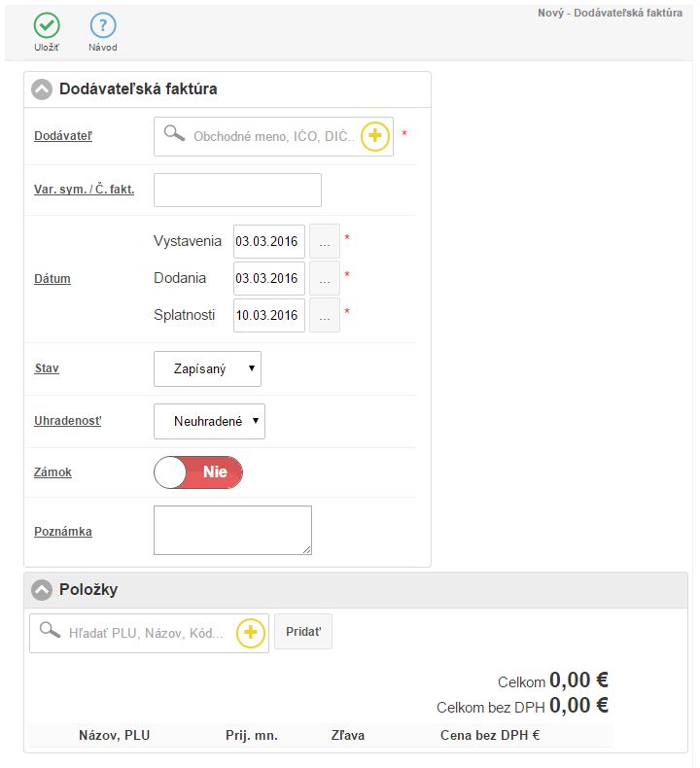This screenshot has width=700, height=768.
Task: Collapse the Položky section
Action: [42, 590]
